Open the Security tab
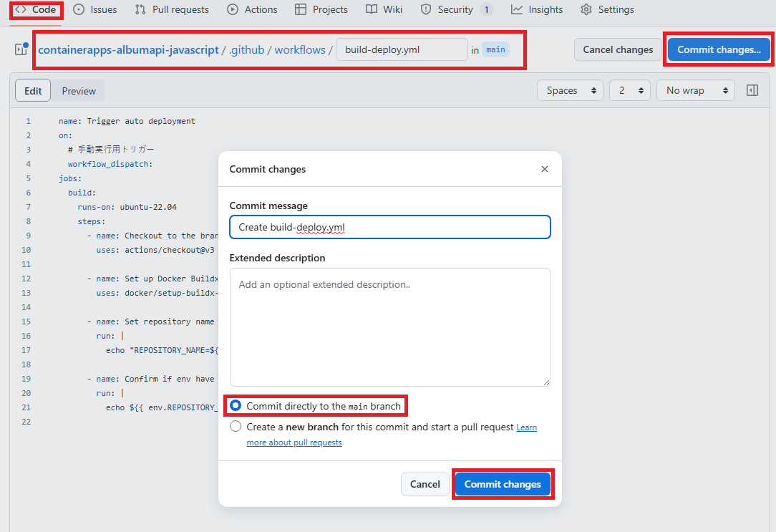This screenshot has height=532, width=776. pyautogui.click(x=456, y=9)
